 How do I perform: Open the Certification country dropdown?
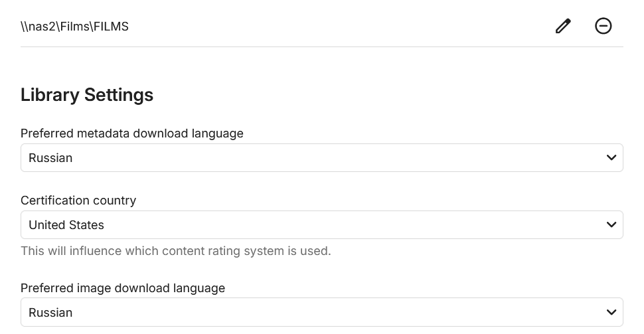click(x=322, y=224)
